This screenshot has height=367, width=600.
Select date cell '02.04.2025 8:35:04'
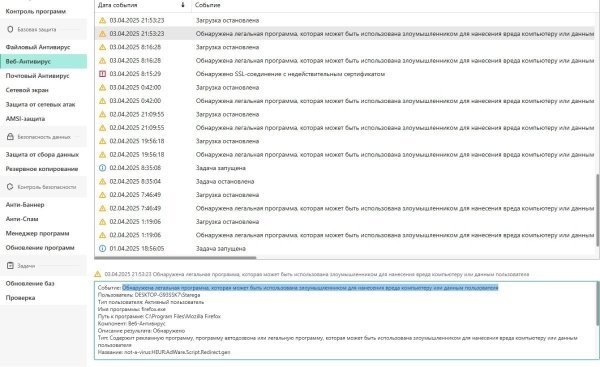click(x=135, y=181)
